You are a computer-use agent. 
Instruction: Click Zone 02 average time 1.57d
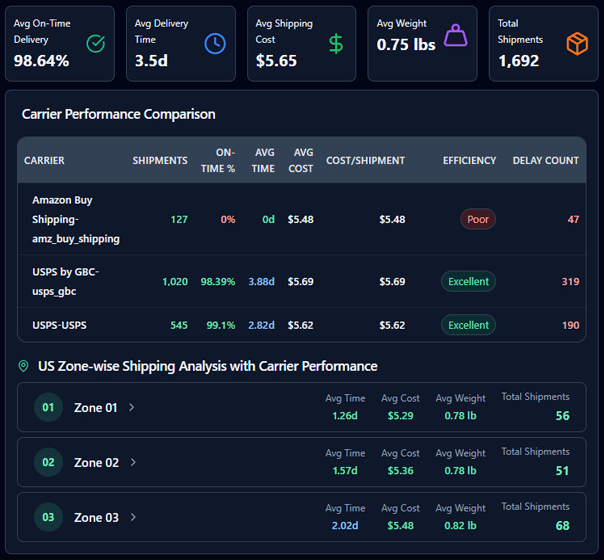click(345, 471)
